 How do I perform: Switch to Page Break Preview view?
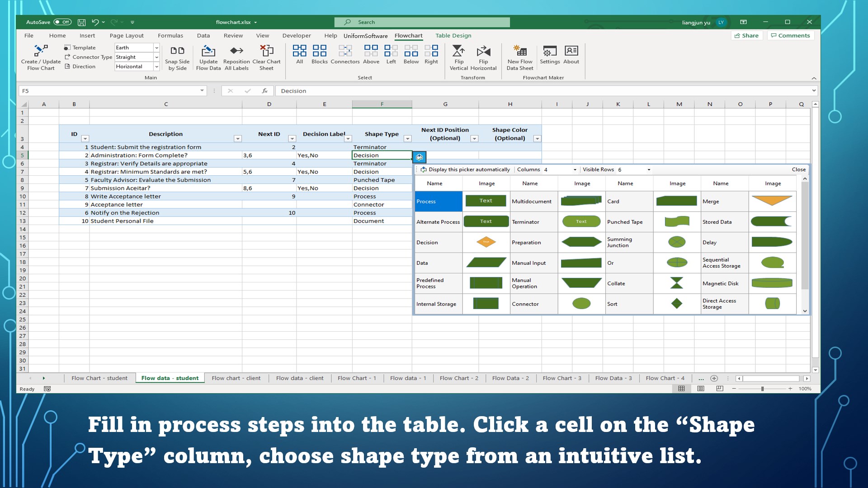[x=720, y=389]
